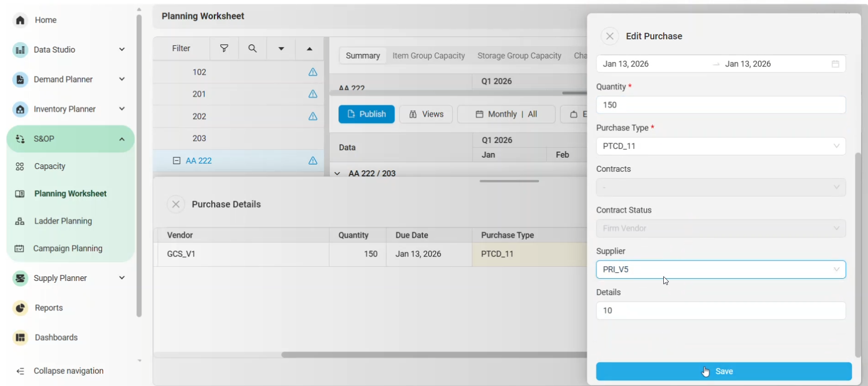
Task: Close the Edit Purchase panel
Action: 609,36
